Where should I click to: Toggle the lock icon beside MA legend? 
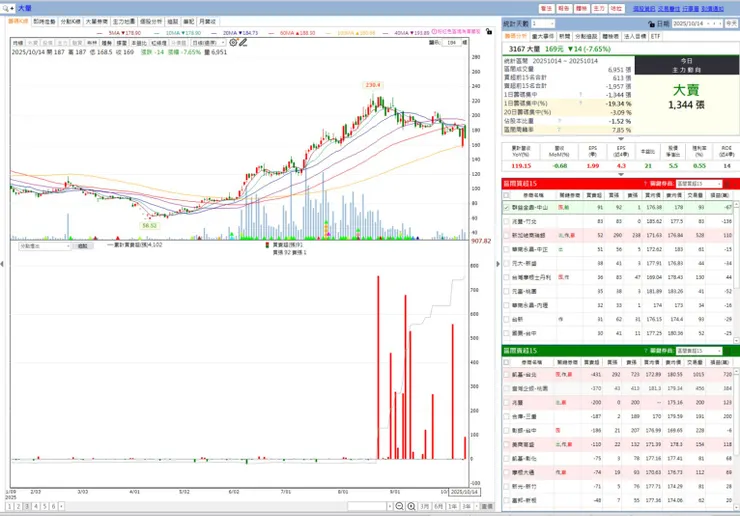pos(488,31)
